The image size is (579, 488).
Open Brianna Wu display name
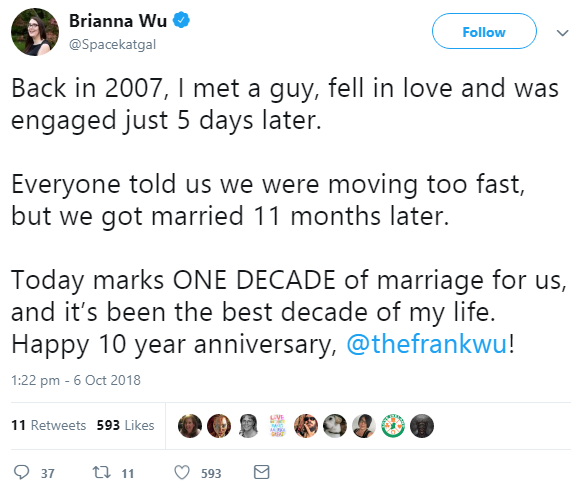[118, 21]
